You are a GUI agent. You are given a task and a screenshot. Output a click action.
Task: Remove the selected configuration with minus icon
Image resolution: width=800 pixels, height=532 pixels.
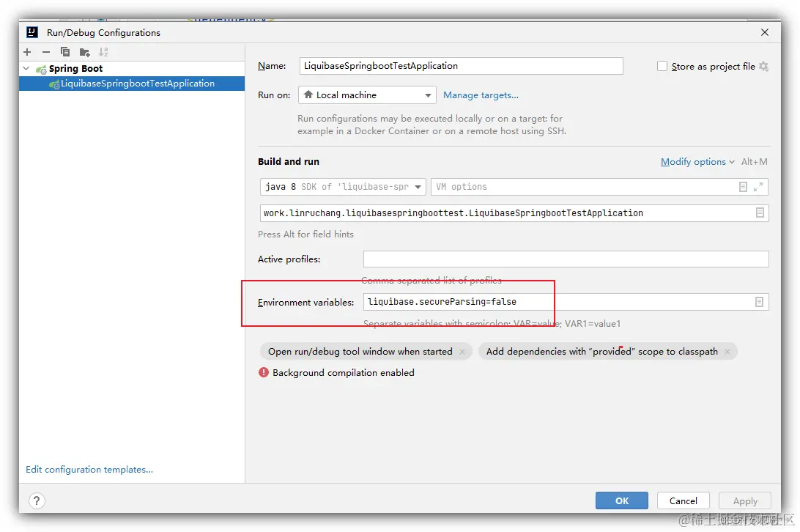point(46,52)
